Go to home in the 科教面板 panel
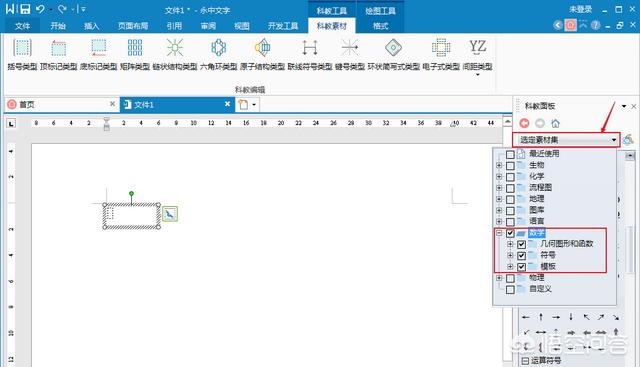 (x=556, y=123)
